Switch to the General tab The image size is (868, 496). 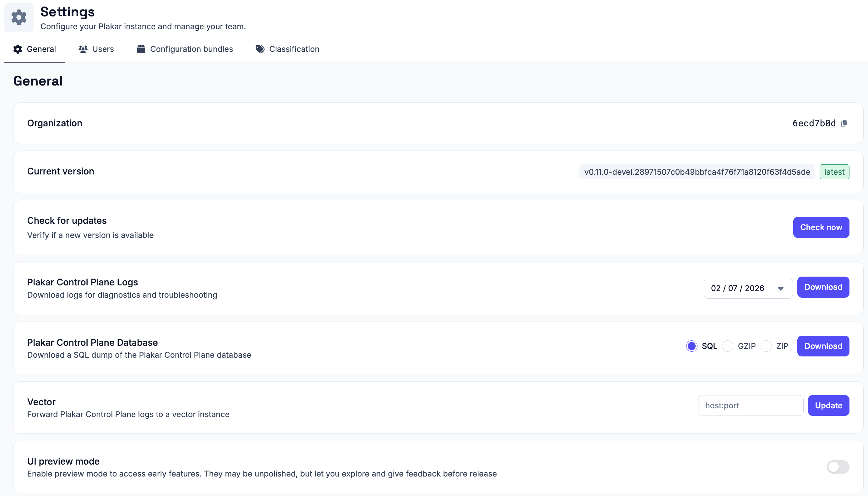[x=35, y=49]
